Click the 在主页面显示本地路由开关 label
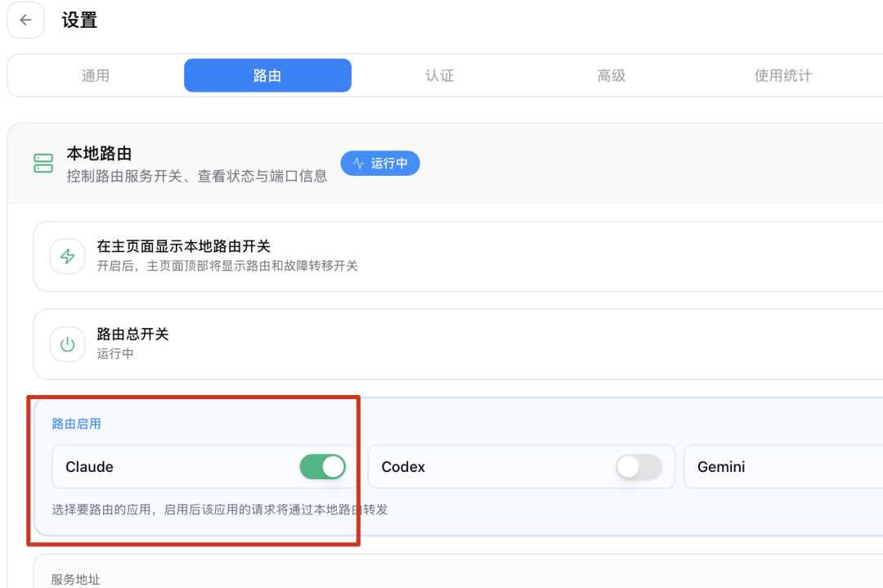883x588 pixels. coord(184,246)
